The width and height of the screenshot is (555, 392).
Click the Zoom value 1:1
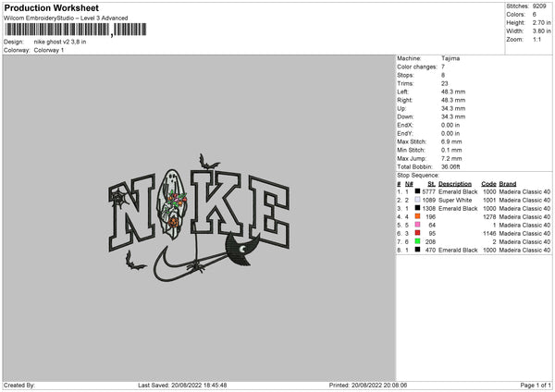pos(536,39)
